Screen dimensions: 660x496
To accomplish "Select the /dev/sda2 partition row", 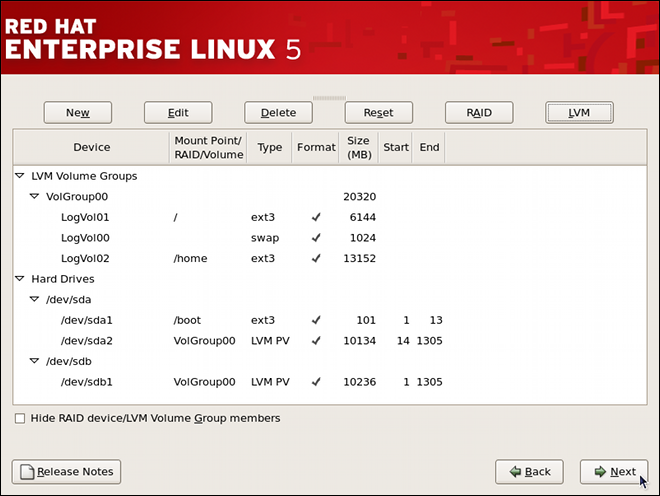I will tap(330, 341).
